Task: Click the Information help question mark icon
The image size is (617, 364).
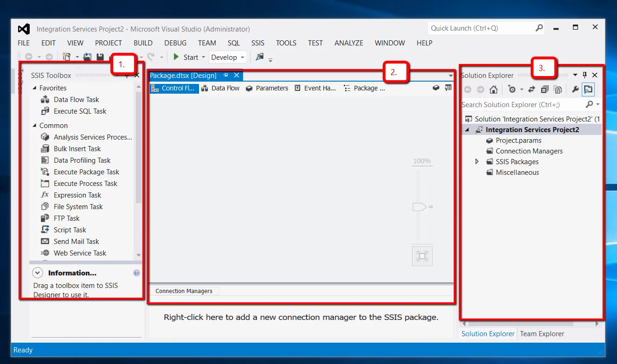Action: click(x=136, y=273)
